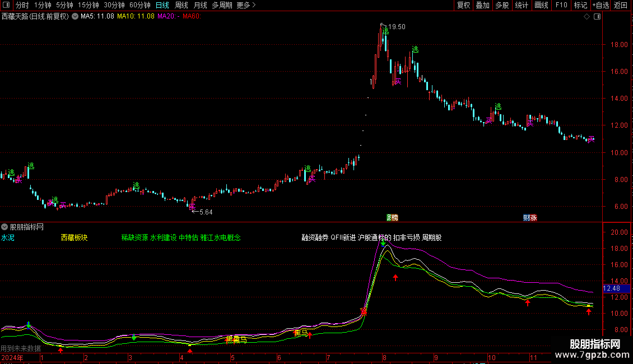Open the 股朋指标网 sub-indicator dropdown arrow
Screen dimensions: 633x364
click(4, 227)
